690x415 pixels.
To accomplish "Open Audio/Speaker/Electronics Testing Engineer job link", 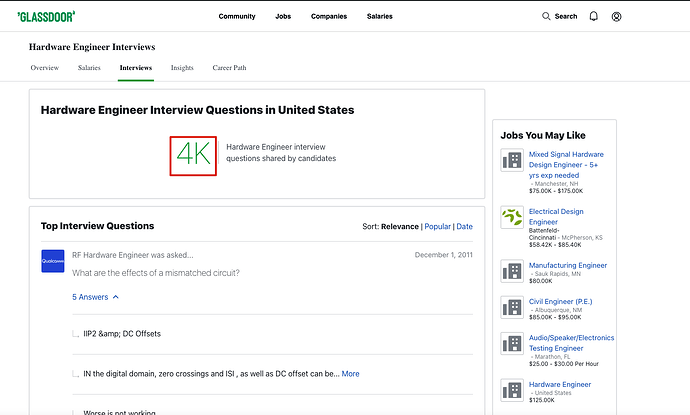I will (x=571, y=343).
